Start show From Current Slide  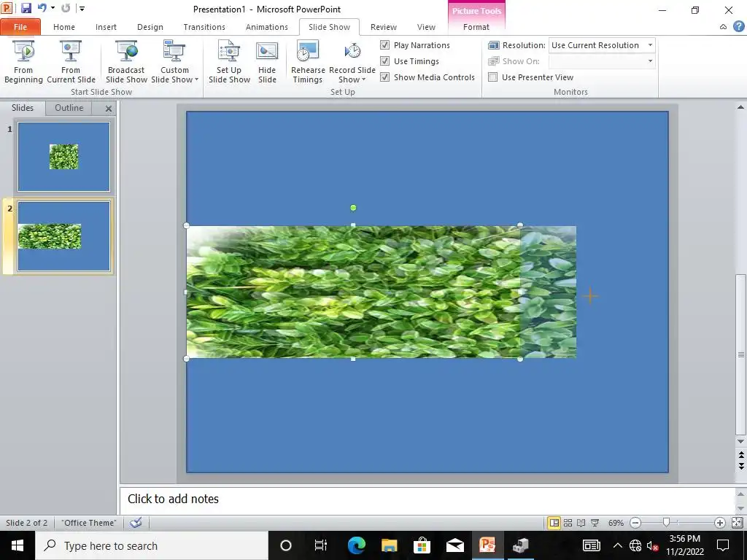tap(71, 62)
